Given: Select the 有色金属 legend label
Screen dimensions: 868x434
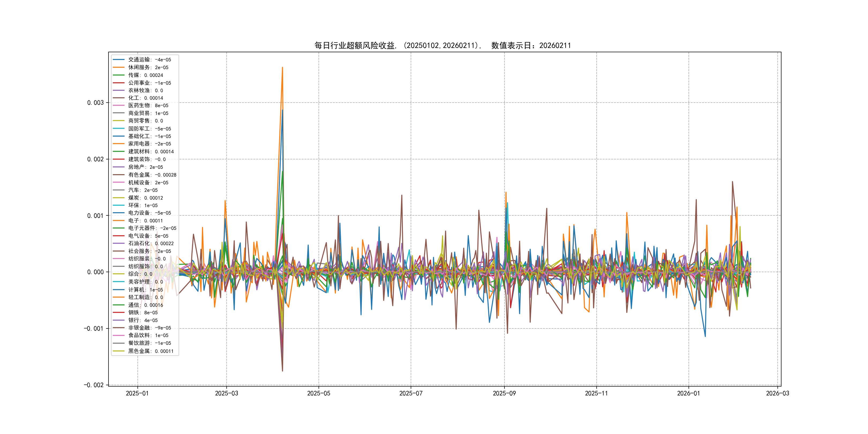Looking at the screenshot, I should 152,175.
